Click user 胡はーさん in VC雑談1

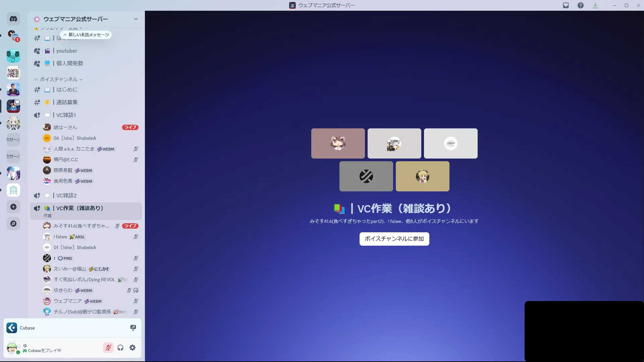coord(65,127)
